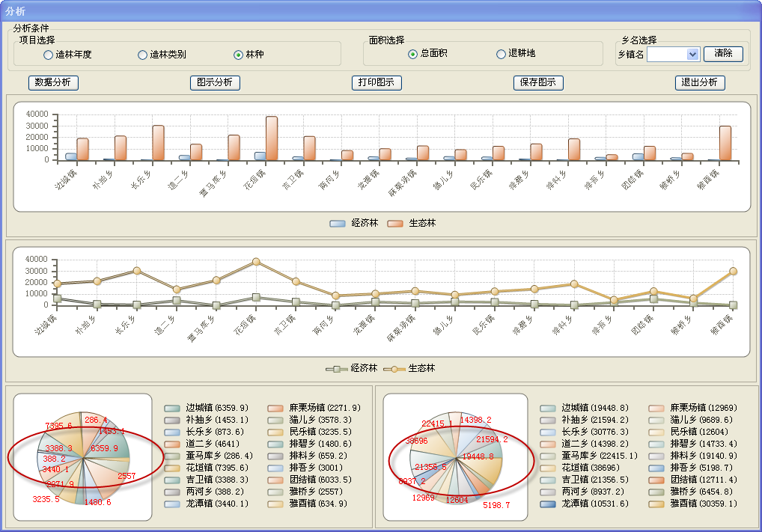Click the 6359.9 label on left pie

104,448
